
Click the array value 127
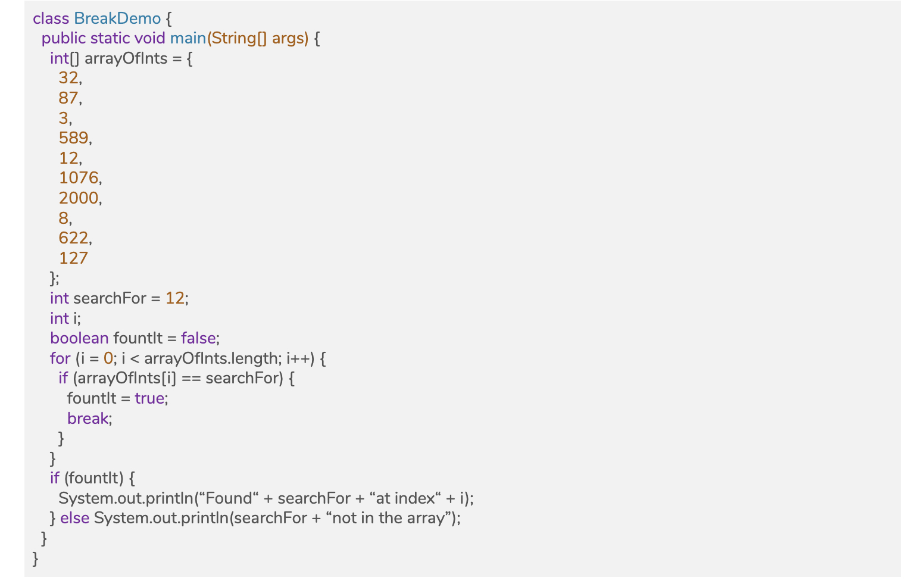tap(73, 258)
